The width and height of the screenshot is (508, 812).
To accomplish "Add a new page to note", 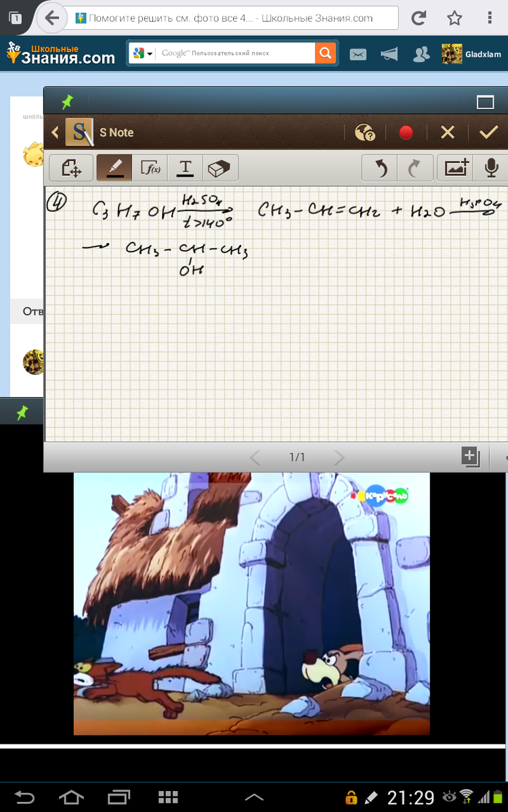I will [471, 457].
